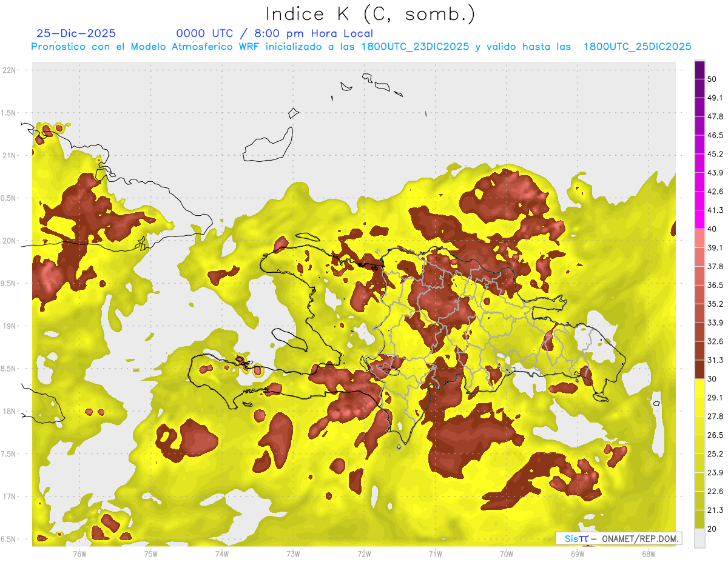The image size is (728, 562).
Task: Click the colorbar value 27.8
Action: 715,416
